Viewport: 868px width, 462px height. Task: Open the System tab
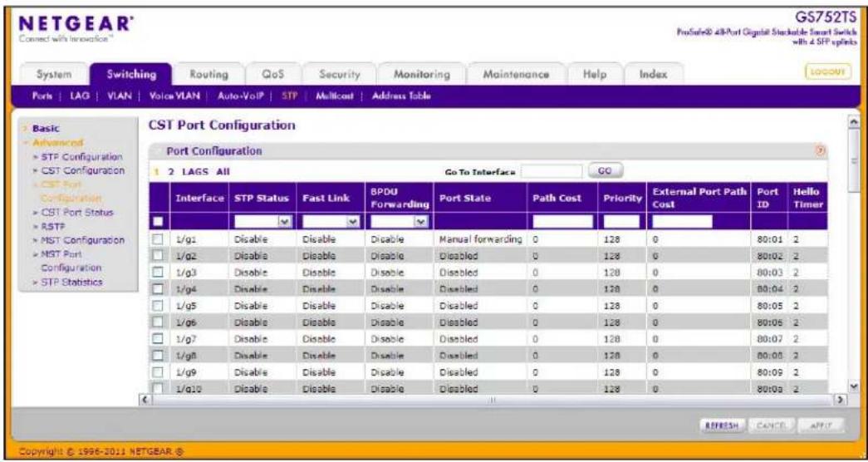pyautogui.click(x=54, y=74)
